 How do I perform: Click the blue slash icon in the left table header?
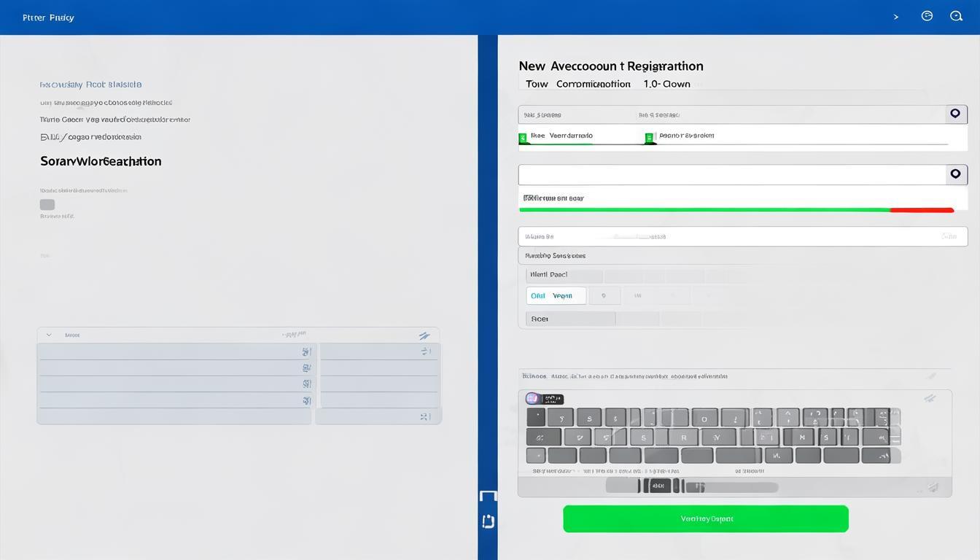point(424,335)
